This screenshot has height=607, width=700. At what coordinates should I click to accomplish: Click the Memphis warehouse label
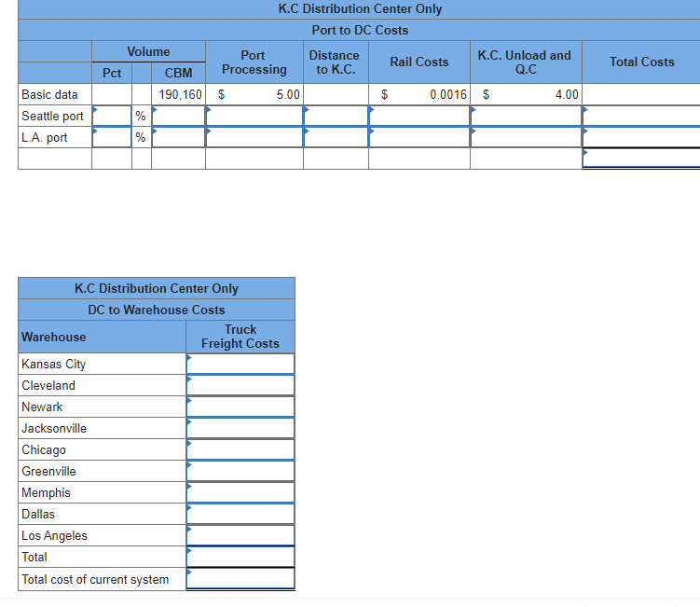click(46, 492)
